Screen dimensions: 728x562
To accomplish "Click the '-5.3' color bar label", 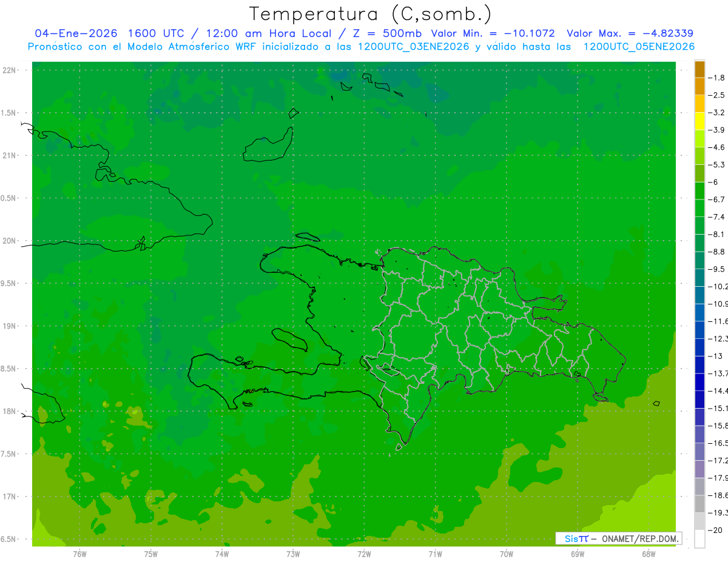I will (x=717, y=164).
